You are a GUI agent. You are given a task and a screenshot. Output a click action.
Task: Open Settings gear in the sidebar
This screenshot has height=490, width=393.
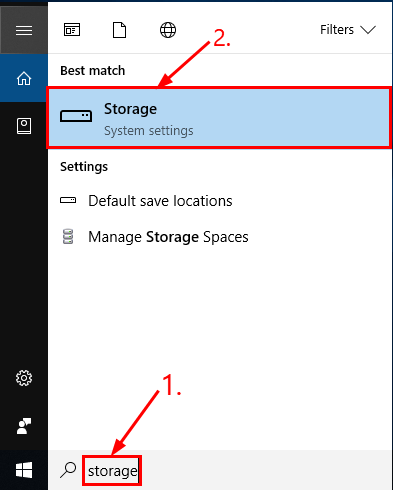24,378
